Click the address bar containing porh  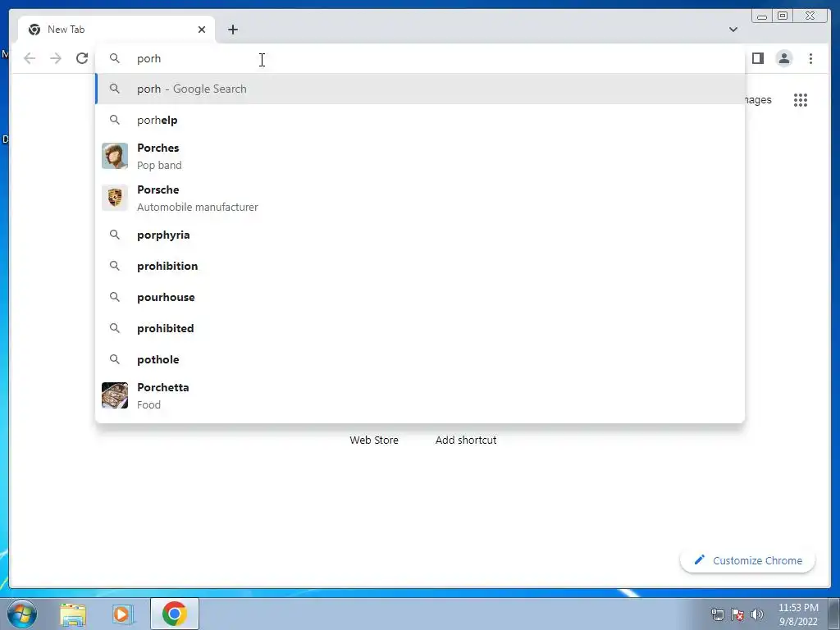coord(420,58)
